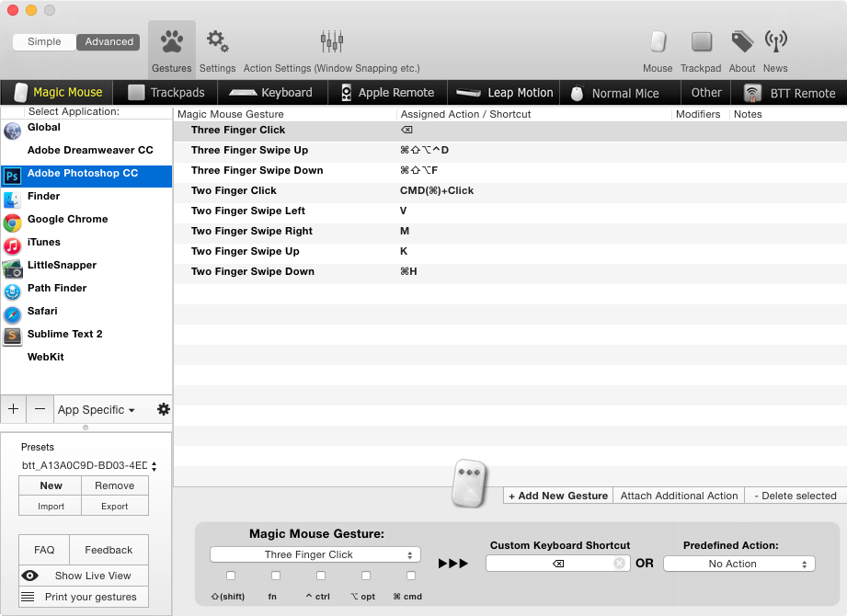Click the list icon beside Print your gestures
The image size is (847, 616).
28,597
